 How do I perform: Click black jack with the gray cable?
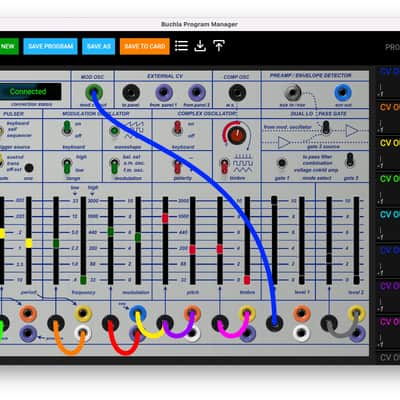click(329, 323)
